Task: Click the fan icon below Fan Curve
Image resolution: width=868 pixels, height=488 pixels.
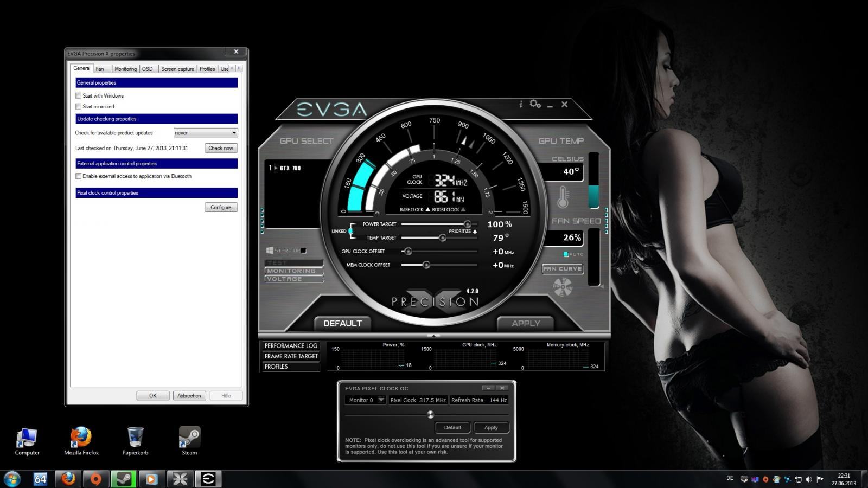Action: (563, 287)
